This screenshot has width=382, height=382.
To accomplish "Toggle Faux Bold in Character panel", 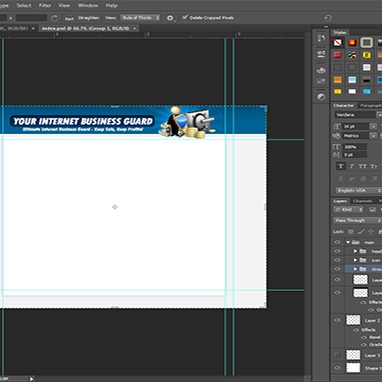I will (x=341, y=166).
